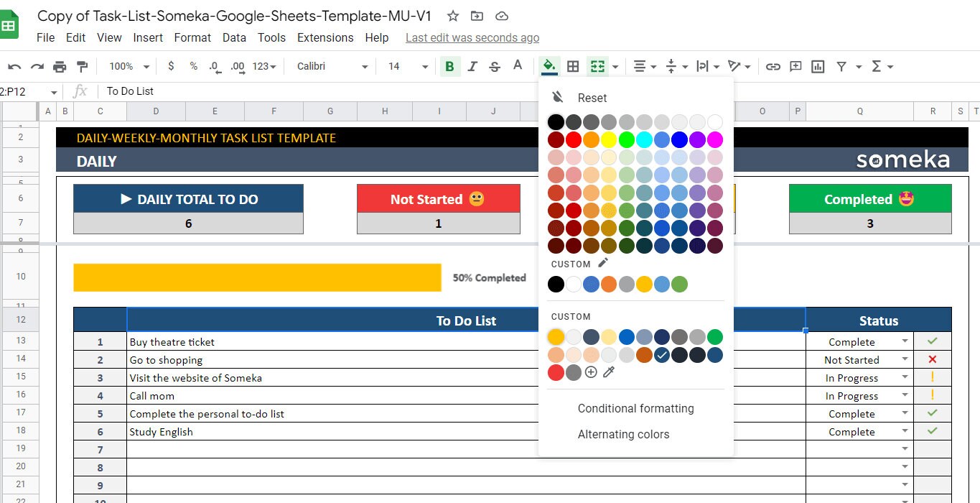Expand the number format 123 dropdown
This screenshot has width=980, height=503.
(x=263, y=66)
